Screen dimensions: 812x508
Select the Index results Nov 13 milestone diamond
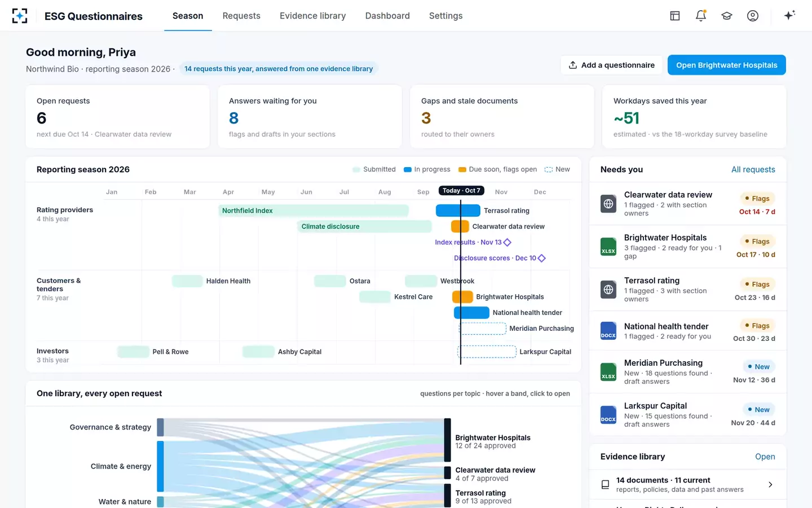507,242
